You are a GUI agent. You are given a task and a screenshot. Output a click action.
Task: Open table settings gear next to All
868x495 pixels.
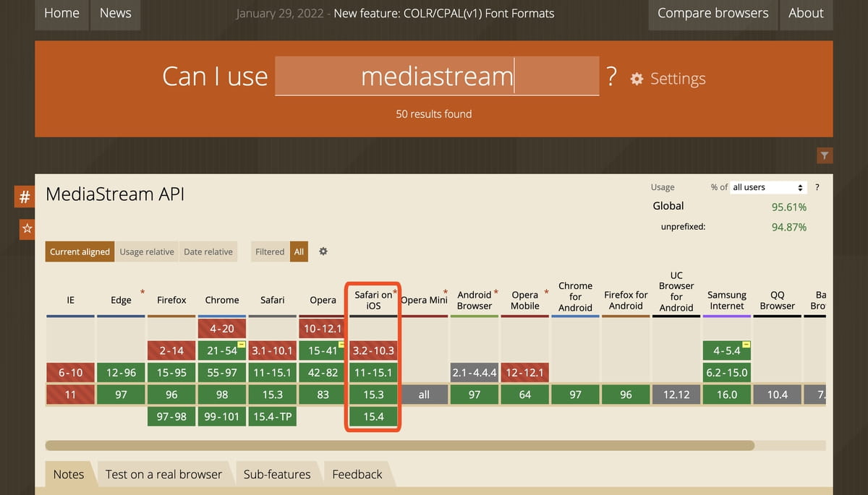pos(323,251)
